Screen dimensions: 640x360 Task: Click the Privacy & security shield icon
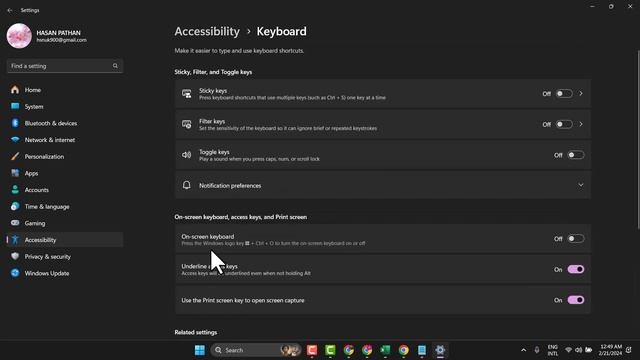pyautogui.click(x=15, y=256)
